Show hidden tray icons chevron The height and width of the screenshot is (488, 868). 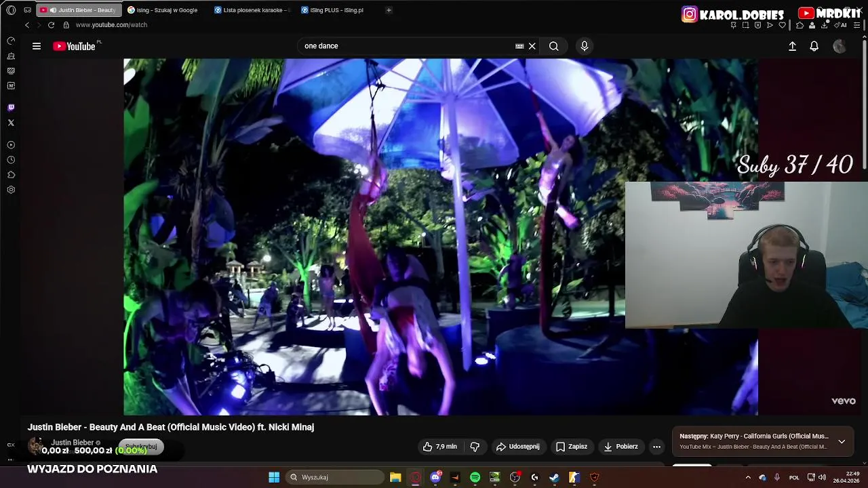749,477
